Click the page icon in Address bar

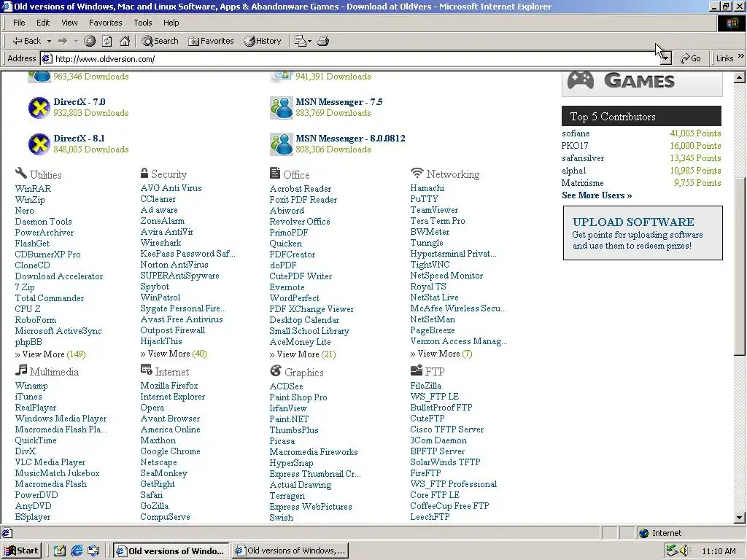(x=47, y=58)
